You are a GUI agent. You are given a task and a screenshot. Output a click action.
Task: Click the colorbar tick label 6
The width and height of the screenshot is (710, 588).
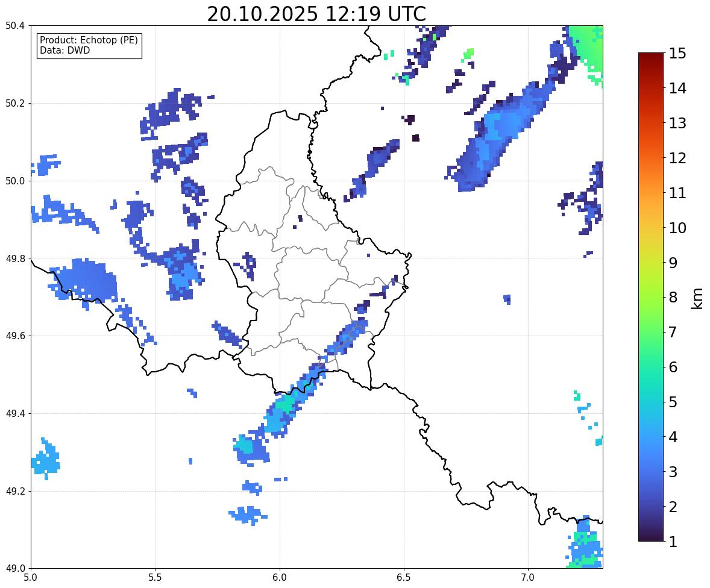673,367
